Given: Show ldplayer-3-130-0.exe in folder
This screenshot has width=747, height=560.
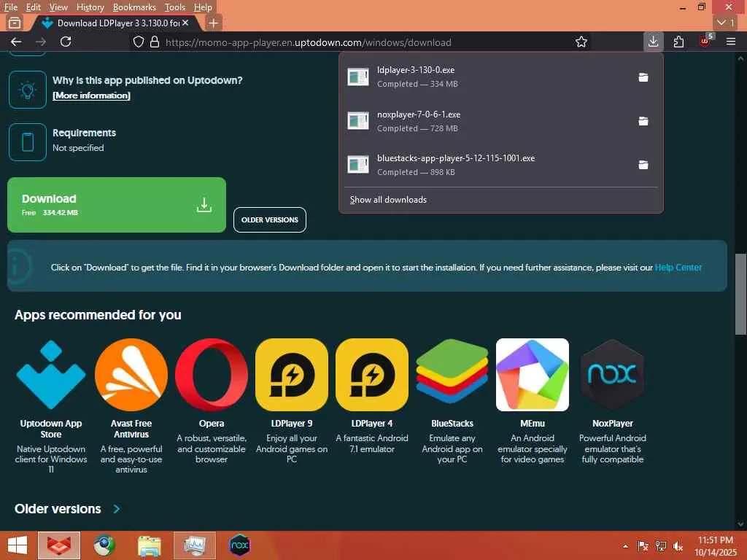Looking at the screenshot, I should [643, 77].
